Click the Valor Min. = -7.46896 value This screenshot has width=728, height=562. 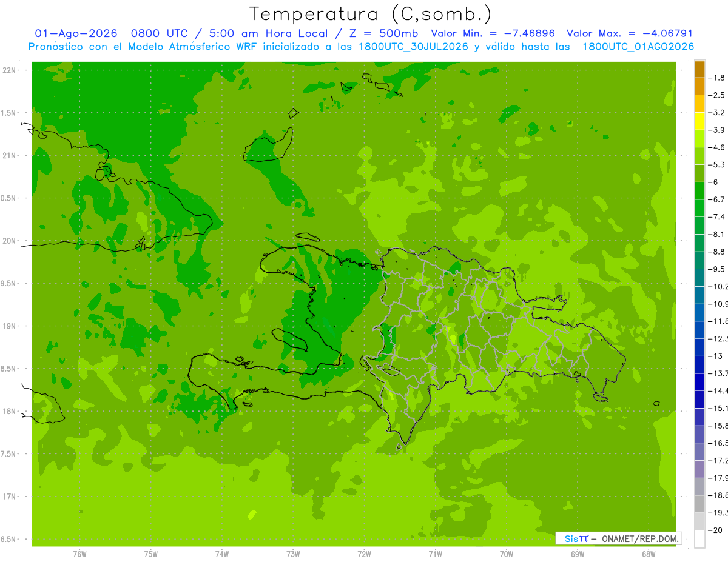(x=493, y=33)
